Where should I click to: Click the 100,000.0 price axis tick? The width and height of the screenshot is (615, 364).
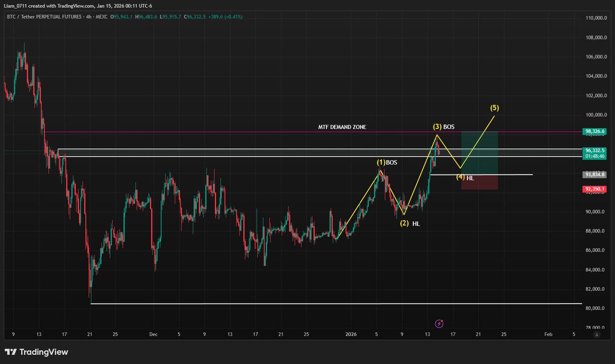pos(598,115)
